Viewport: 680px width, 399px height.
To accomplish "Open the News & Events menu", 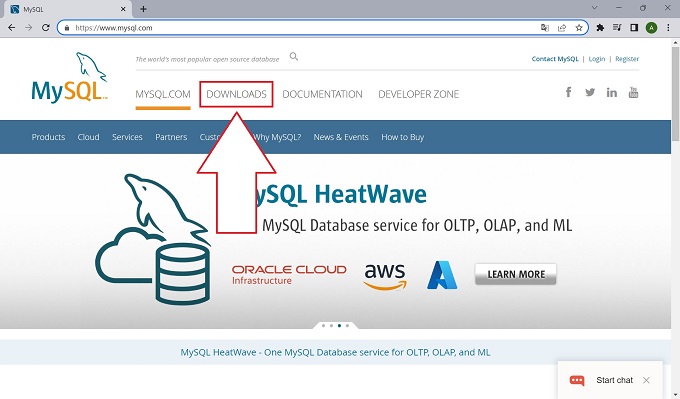I will coord(341,137).
